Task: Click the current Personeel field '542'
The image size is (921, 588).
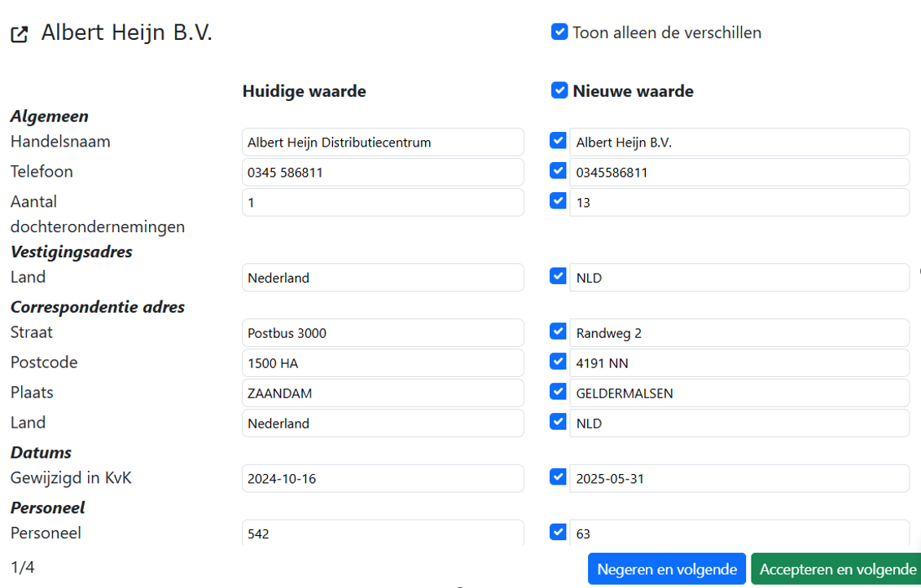Action: (x=383, y=533)
